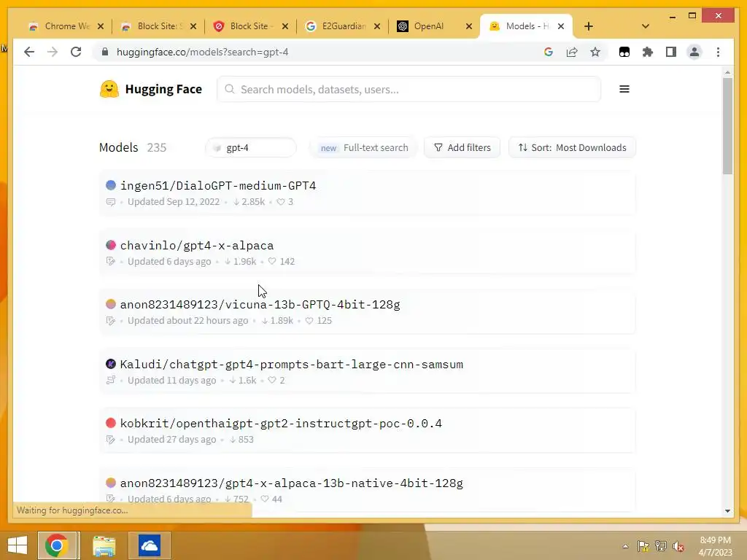The width and height of the screenshot is (747, 560).
Task: Open the hamburger navigation menu
Action: click(624, 89)
